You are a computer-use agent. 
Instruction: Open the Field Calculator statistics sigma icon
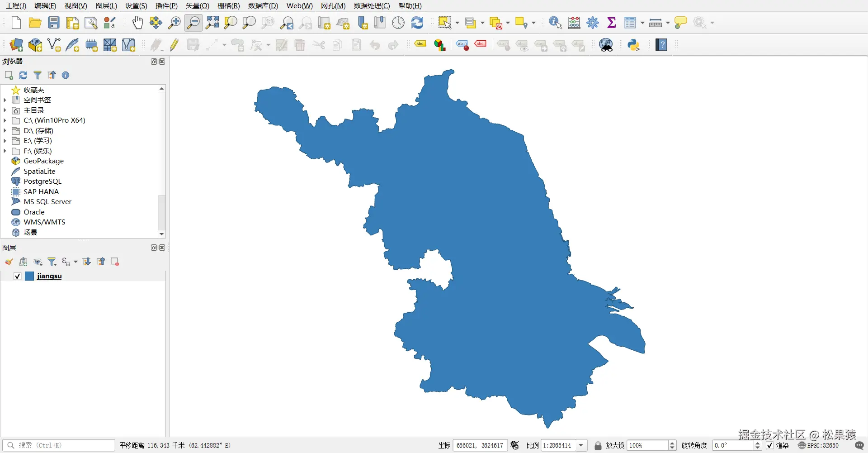[x=612, y=23]
